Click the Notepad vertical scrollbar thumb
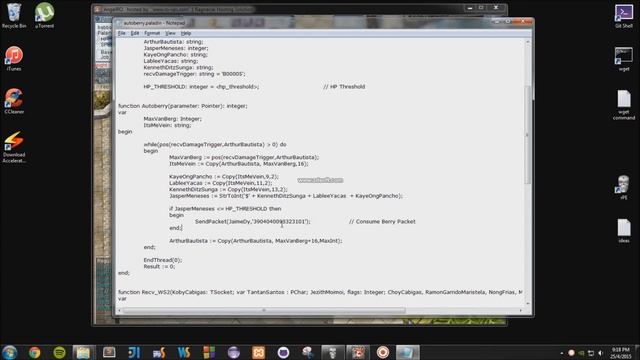The image size is (640, 360). pos(527,135)
